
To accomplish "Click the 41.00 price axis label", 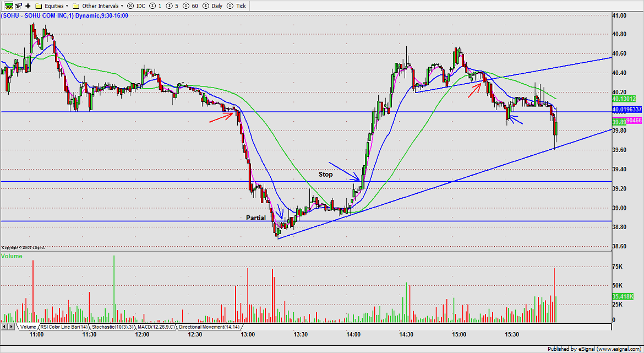I will click(619, 15).
